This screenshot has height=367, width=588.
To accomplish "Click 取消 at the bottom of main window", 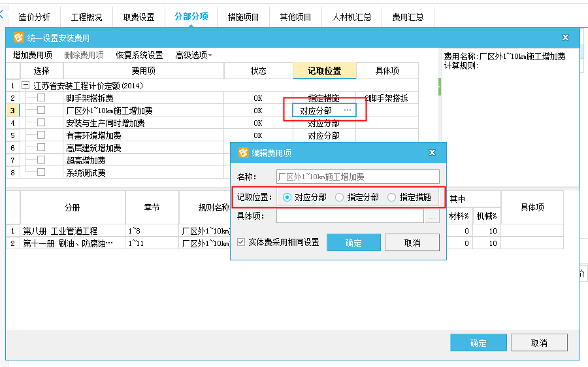I will coord(538,343).
